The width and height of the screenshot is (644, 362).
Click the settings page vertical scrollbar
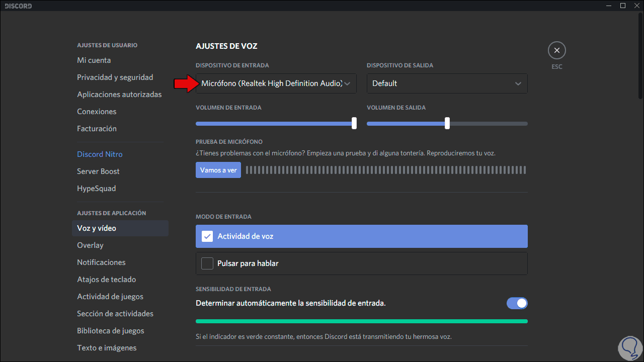[x=640, y=55]
